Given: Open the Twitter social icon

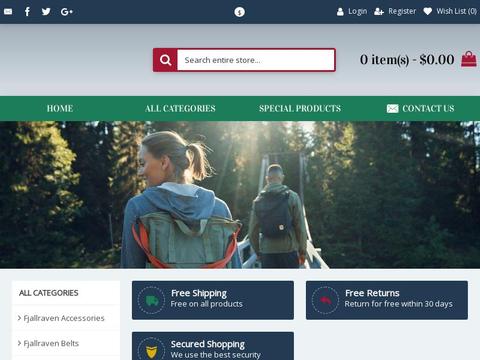Looking at the screenshot, I should click(46, 12).
